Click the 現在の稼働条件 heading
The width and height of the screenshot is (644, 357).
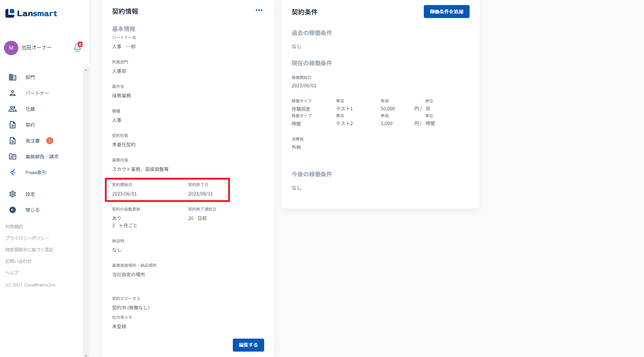point(312,63)
